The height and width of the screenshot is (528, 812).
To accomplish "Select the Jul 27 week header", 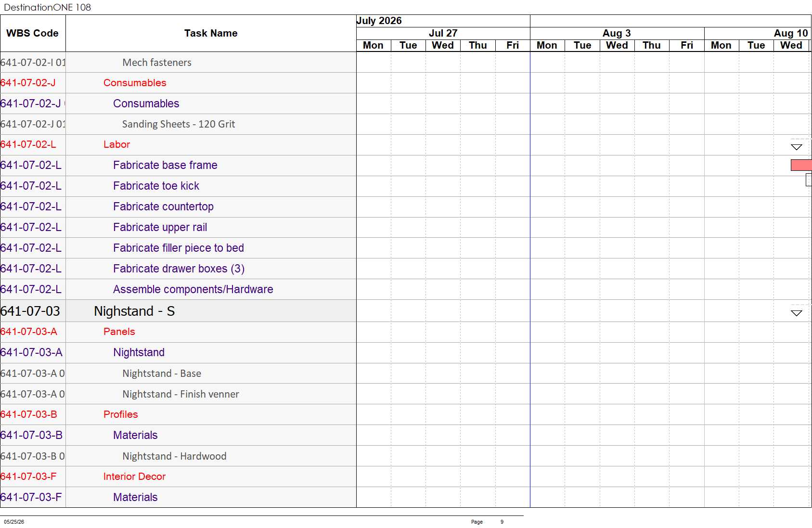I will pos(443,33).
